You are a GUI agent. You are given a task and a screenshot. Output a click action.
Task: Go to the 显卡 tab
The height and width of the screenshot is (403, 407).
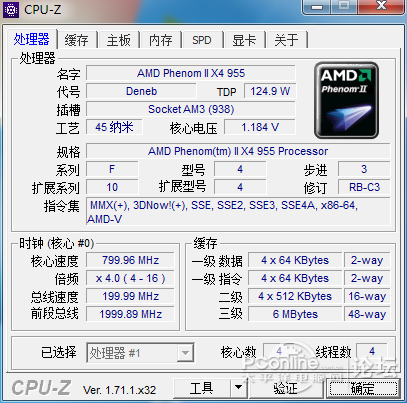[244, 40]
